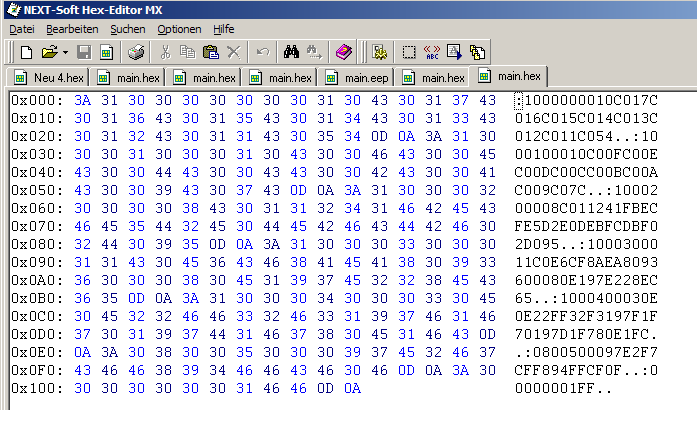Select main.hex tab left of main.eep
Screen dimensions: 697x421
(x=280, y=78)
